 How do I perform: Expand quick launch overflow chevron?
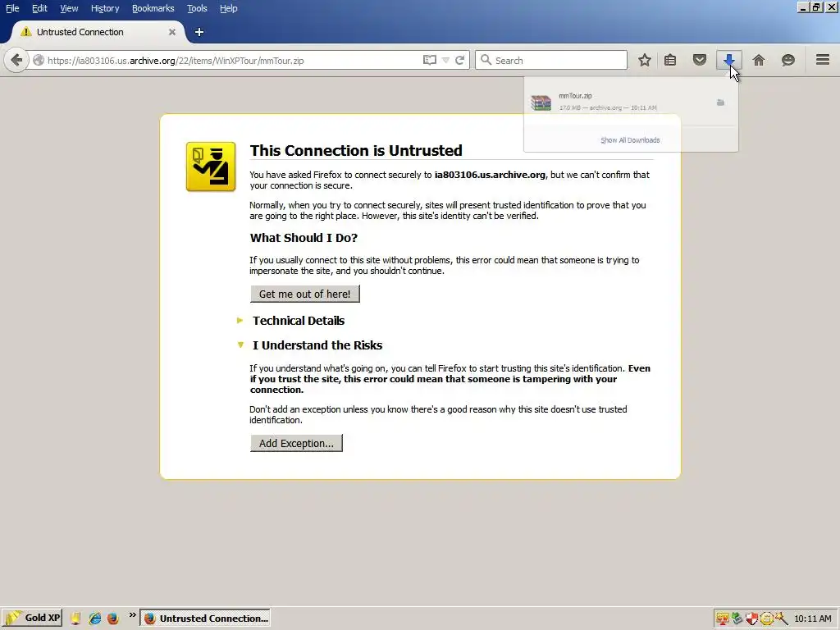click(x=132, y=615)
